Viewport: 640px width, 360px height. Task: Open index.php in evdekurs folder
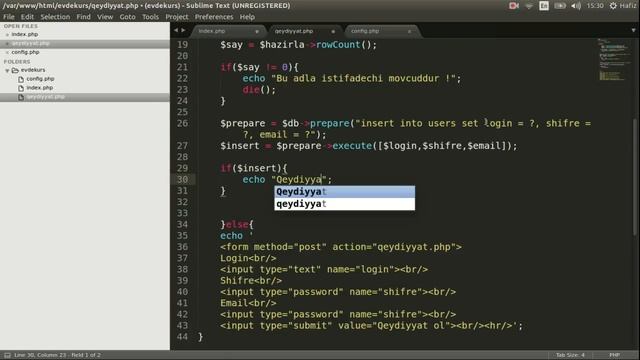[x=40, y=88]
